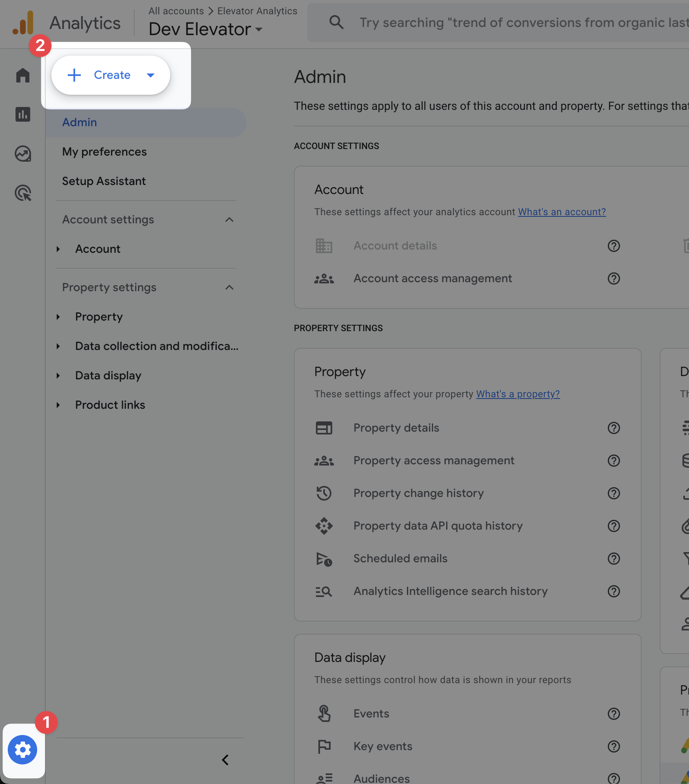Open help for Analytics Intelligence search history
Screen dimensions: 689x784
614,591
